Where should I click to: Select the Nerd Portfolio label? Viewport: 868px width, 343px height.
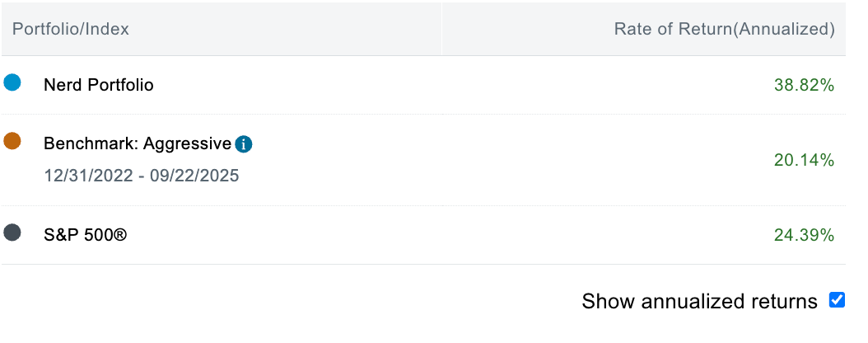(99, 85)
